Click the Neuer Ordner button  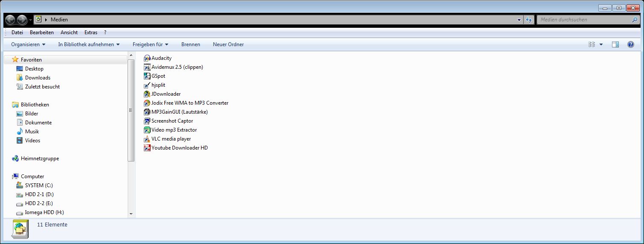pos(228,44)
